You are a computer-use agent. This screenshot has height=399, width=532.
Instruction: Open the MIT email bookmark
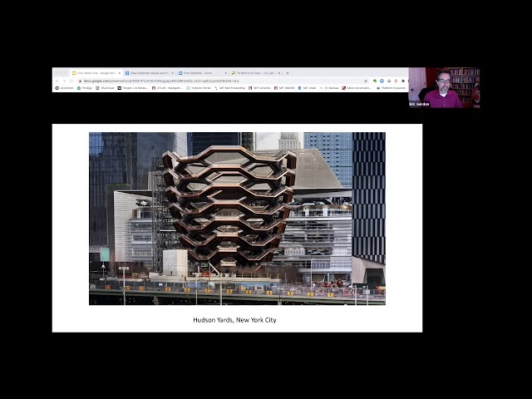(307, 88)
